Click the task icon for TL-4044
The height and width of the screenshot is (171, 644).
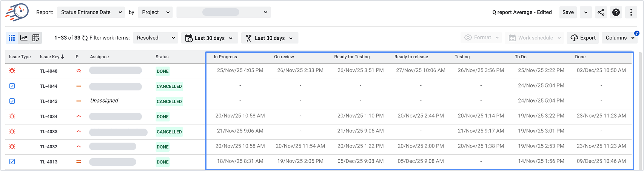(12, 86)
